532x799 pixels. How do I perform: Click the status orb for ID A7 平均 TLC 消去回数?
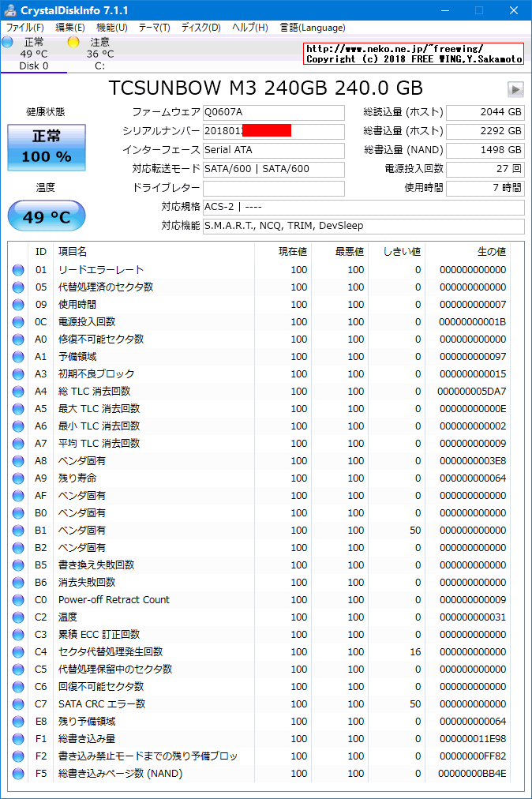[18, 444]
